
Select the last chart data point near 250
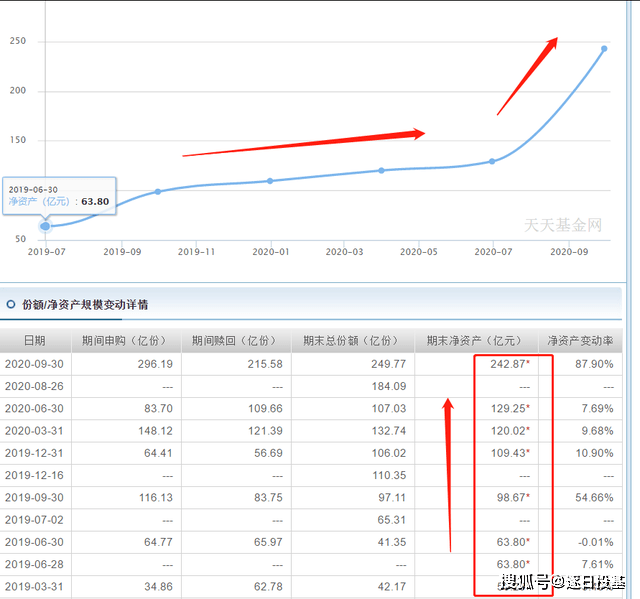604,48
